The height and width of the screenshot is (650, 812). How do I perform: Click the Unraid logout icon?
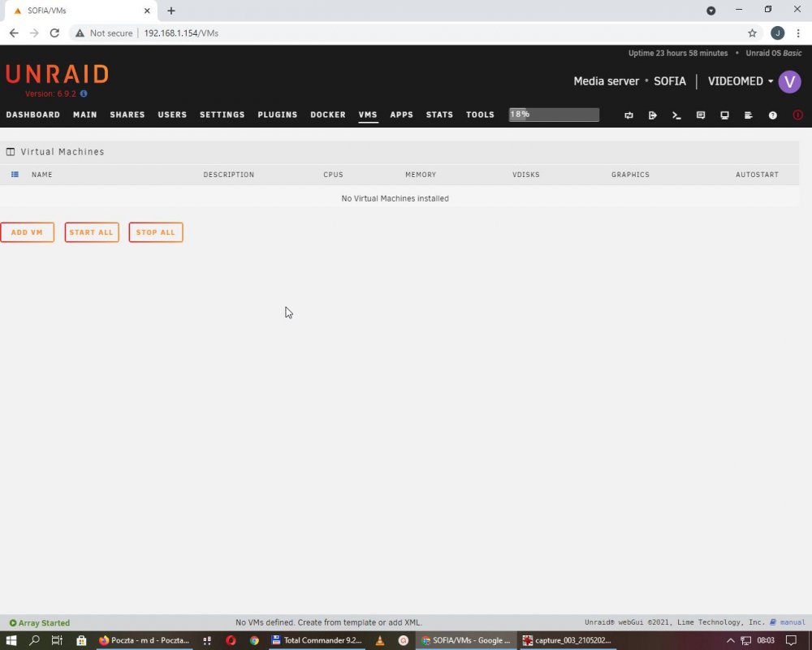[653, 115]
